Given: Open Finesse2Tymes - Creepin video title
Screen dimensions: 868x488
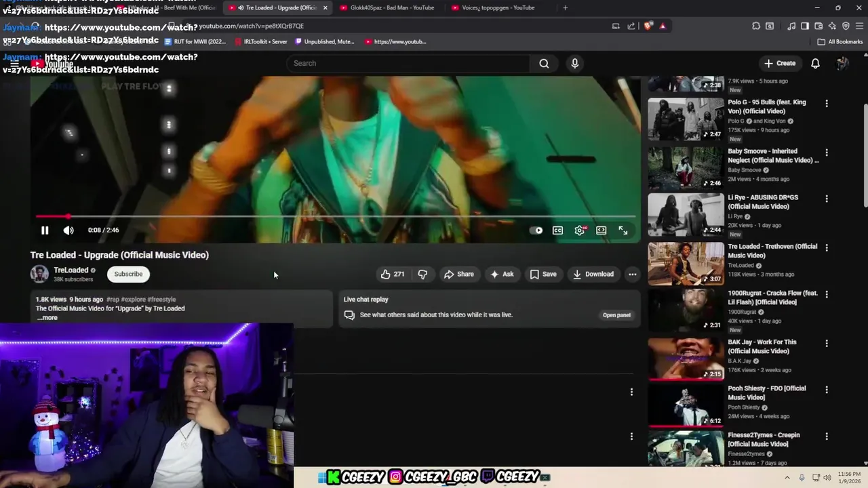Looking at the screenshot, I should point(764,439).
